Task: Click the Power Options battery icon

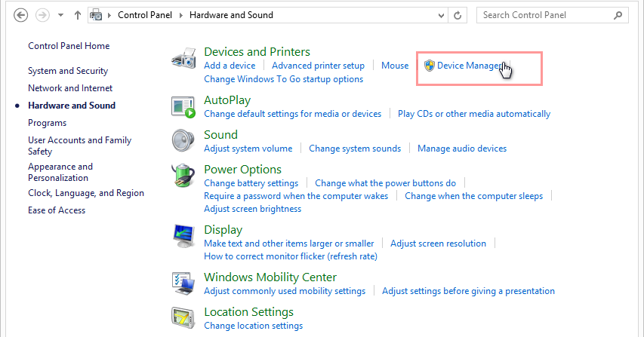Action: (183, 176)
